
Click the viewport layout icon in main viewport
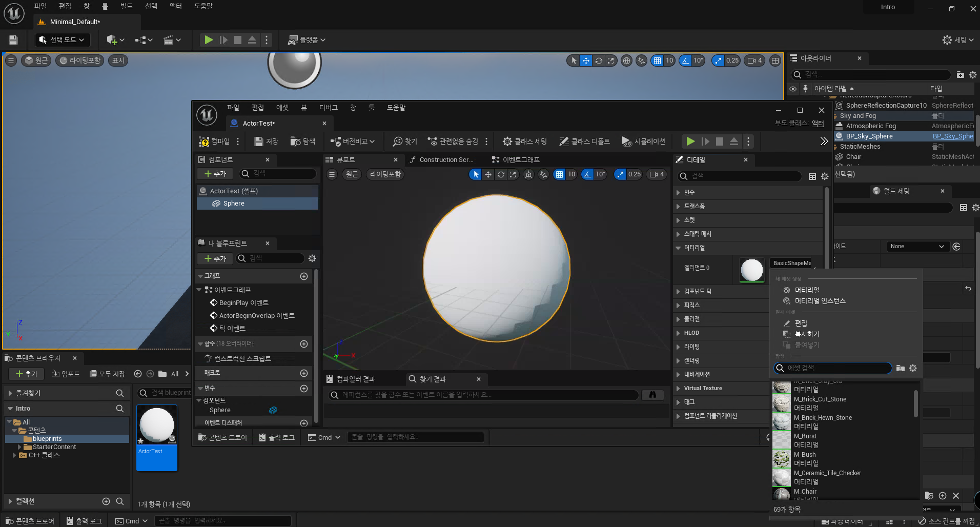(775, 60)
